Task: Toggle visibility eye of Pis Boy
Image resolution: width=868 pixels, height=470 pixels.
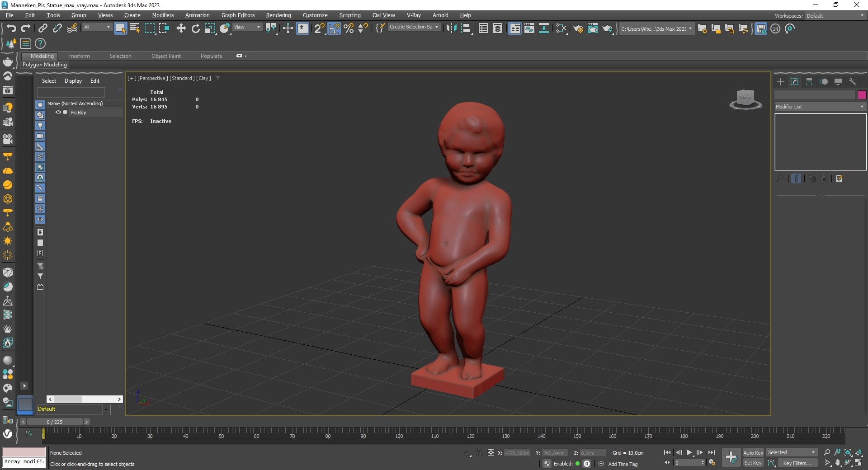Action: tap(58, 112)
